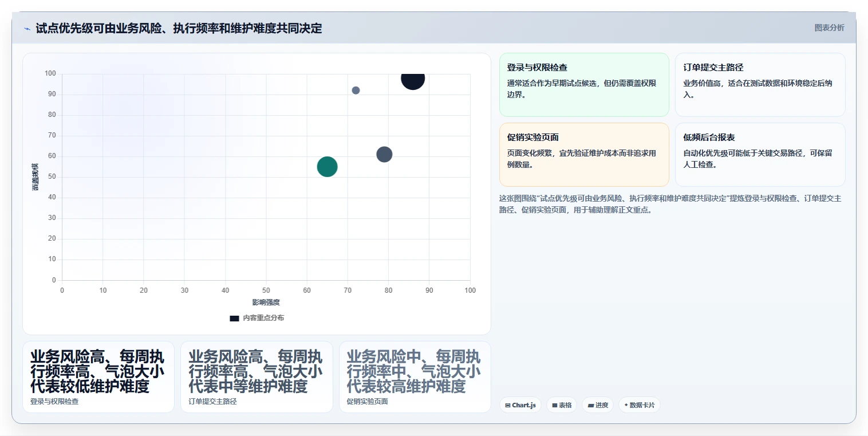This screenshot has width=868, height=436.
Task: Toggle the 内容重点分布 legend entry
Action: [257, 318]
